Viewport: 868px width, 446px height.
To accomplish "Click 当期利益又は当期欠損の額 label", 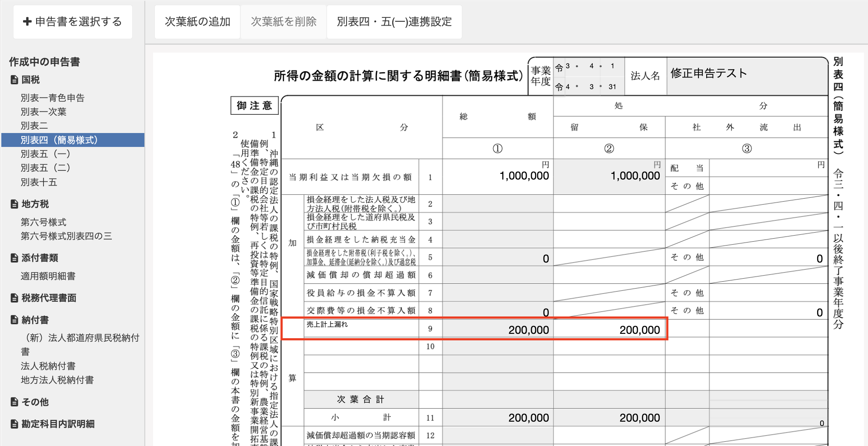I will tap(351, 177).
